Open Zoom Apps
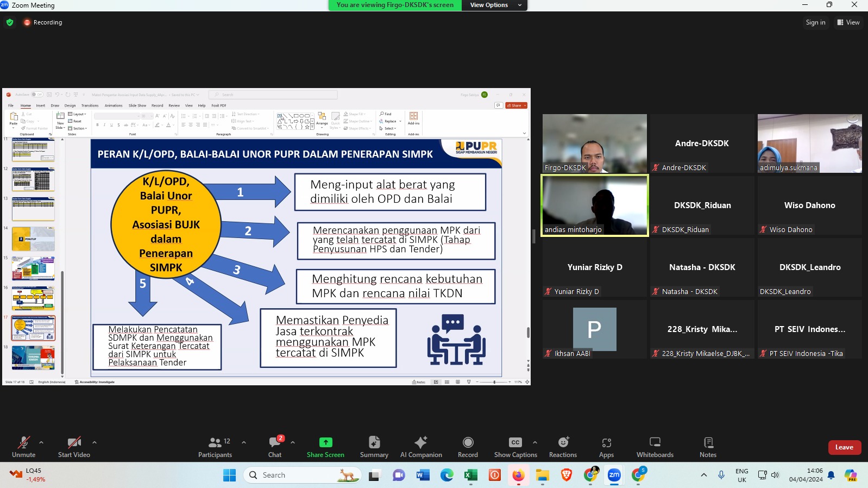The image size is (868, 488). (606, 447)
